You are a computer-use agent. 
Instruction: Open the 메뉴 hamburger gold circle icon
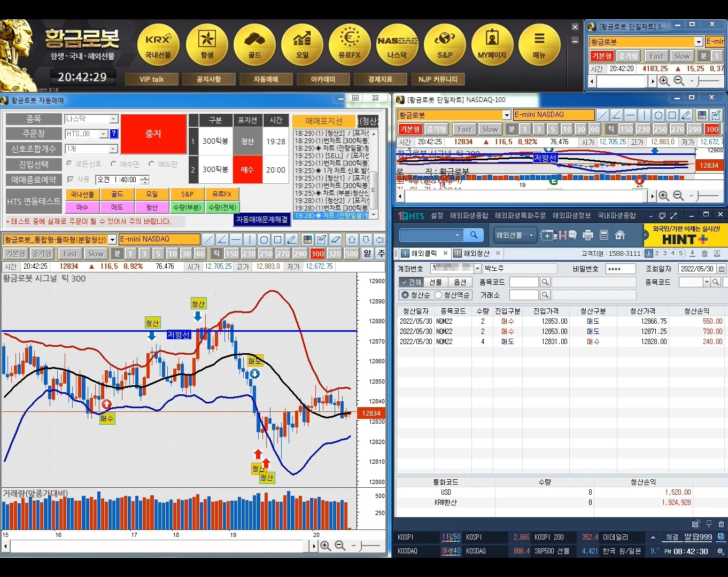539,45
